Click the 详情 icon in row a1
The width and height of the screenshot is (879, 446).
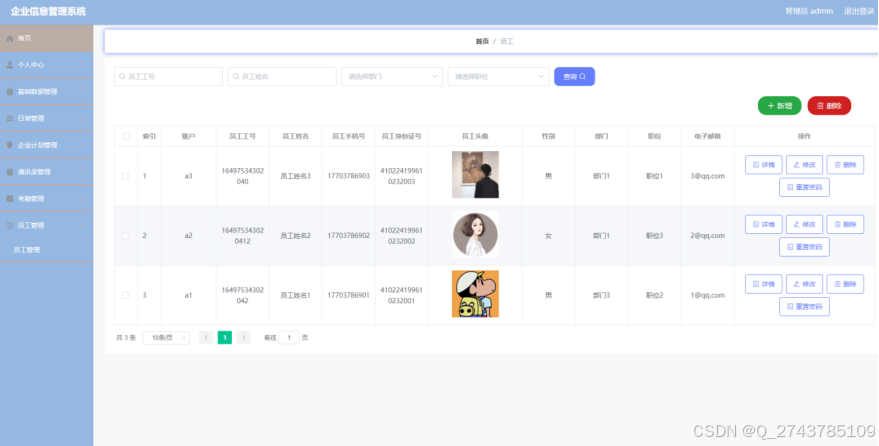(756, 285)
